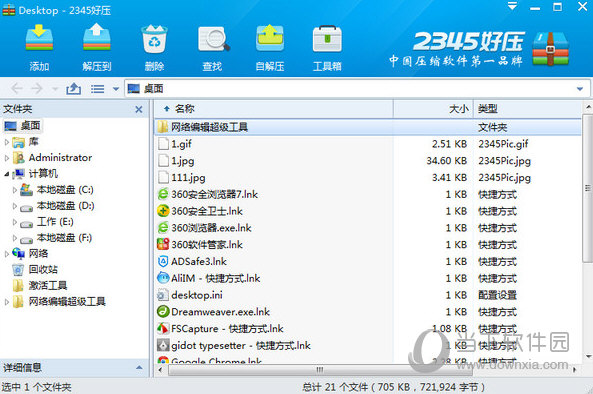Click the 桌面 address bar field
Image resolution: width=593 pixels, height=394 pixels.
(357, 89)
